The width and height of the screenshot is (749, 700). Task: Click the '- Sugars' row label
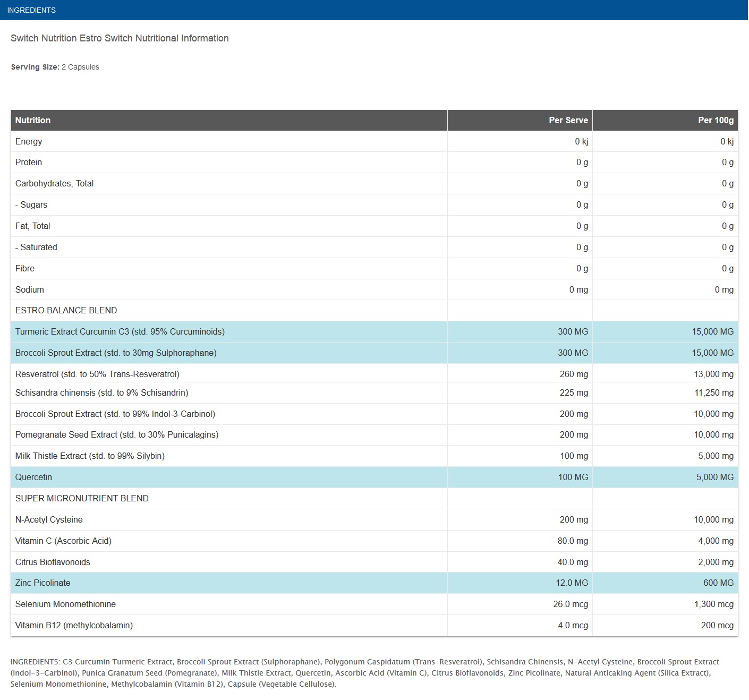[31, 205]
